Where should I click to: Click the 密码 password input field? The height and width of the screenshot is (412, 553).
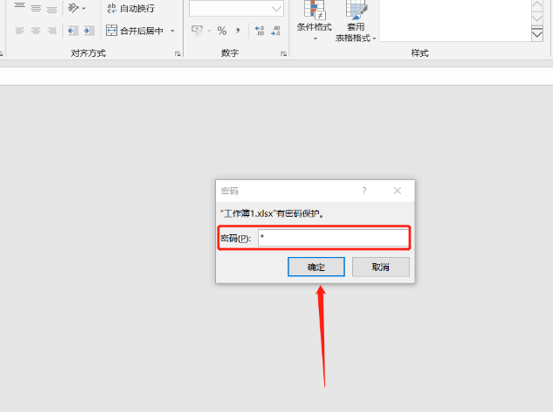click(333, 238)
